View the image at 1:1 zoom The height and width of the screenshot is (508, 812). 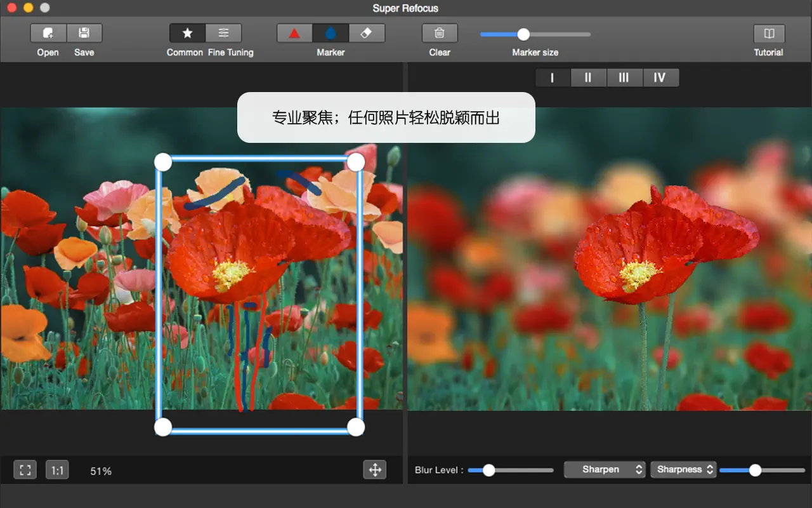tap(56, 470)
